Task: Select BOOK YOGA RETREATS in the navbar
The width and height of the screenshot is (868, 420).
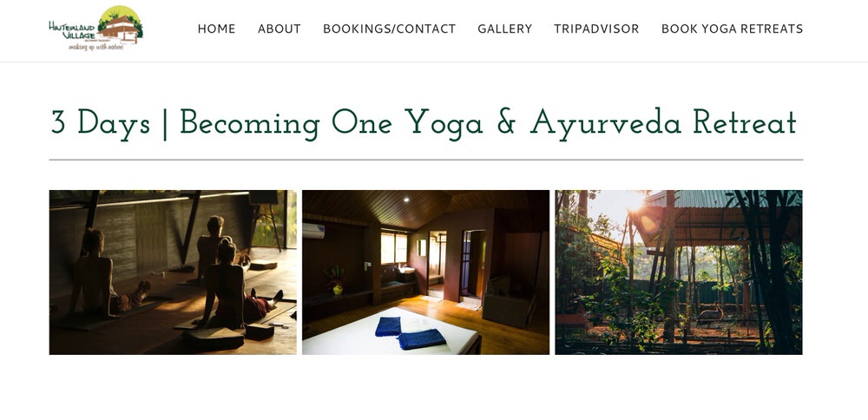Action: [x=732, y=29]
